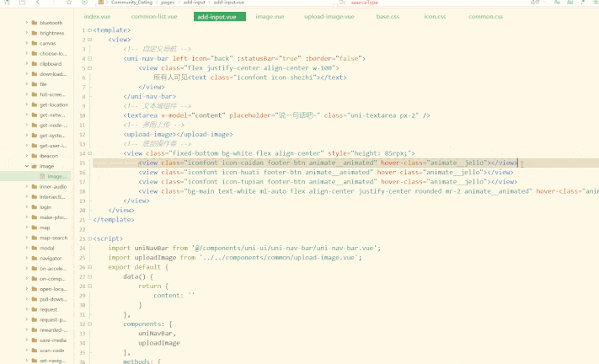
Task: Click the pages breadcrumb
Action: (168, 3)
